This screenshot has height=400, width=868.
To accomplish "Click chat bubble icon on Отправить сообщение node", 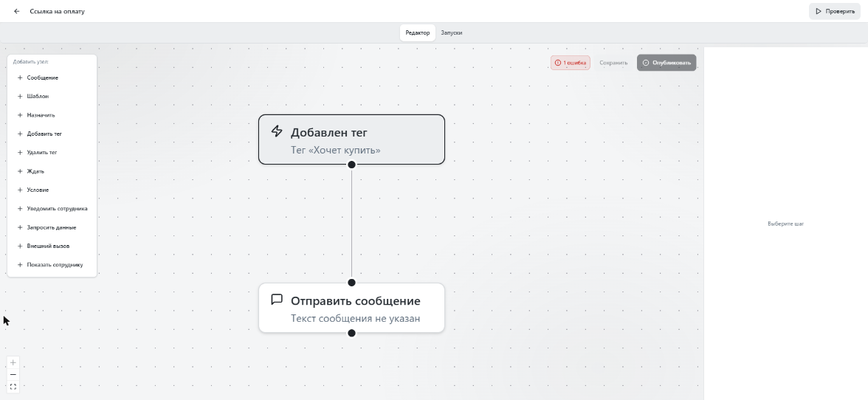I will pos(277,300).
